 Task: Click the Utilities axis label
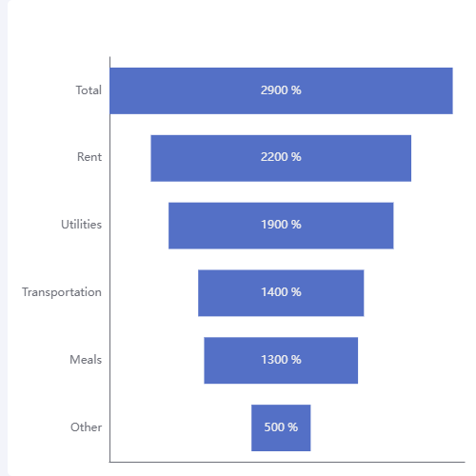coord(82,225)
